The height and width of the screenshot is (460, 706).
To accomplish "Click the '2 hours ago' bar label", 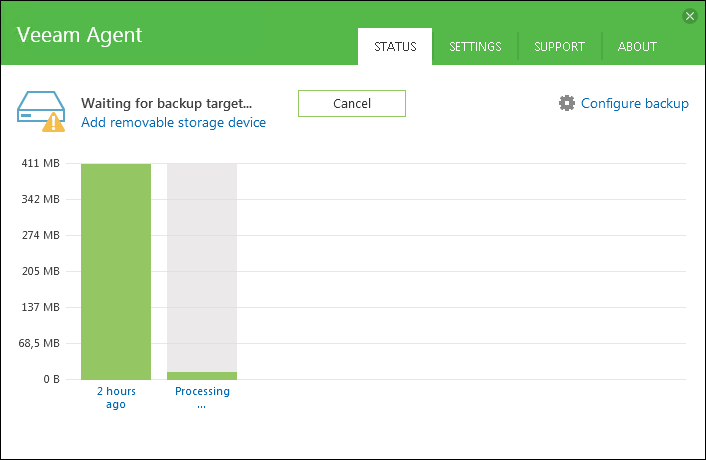I will click(x=116, y=397).
